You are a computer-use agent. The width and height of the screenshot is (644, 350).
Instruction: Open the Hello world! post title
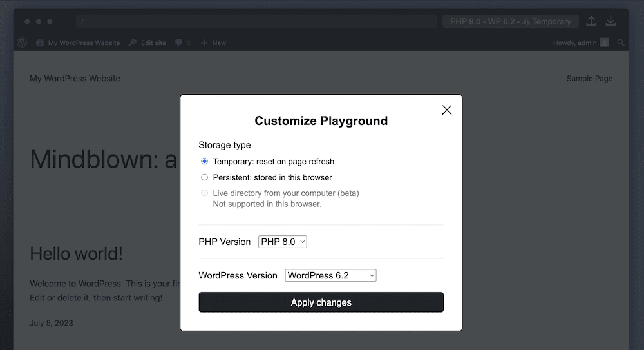(77, 254)
